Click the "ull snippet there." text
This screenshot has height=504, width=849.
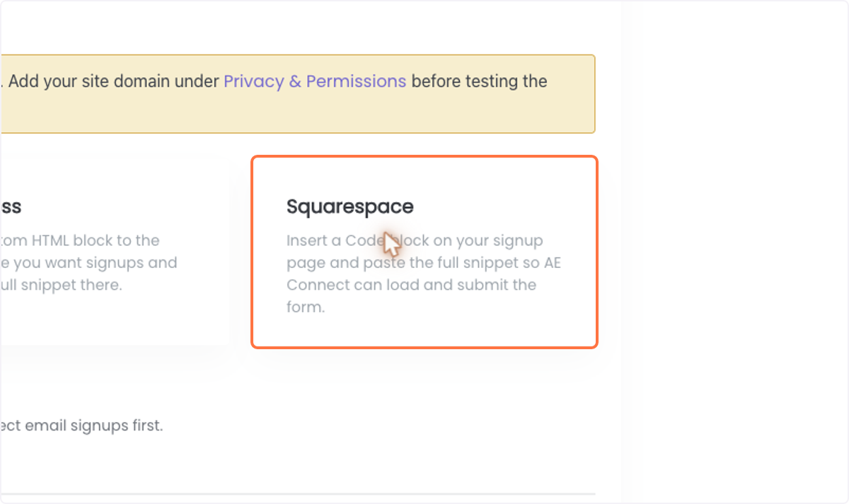click(61, 285)
